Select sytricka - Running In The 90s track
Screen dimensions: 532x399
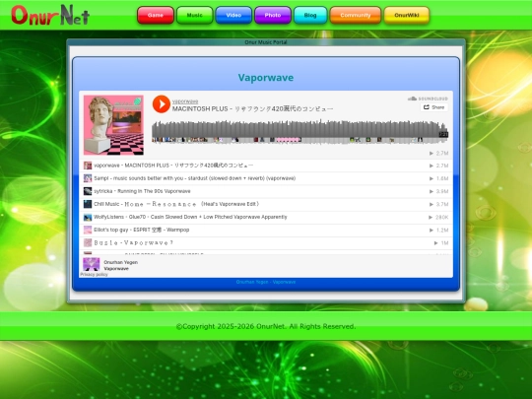pos(266,191)
